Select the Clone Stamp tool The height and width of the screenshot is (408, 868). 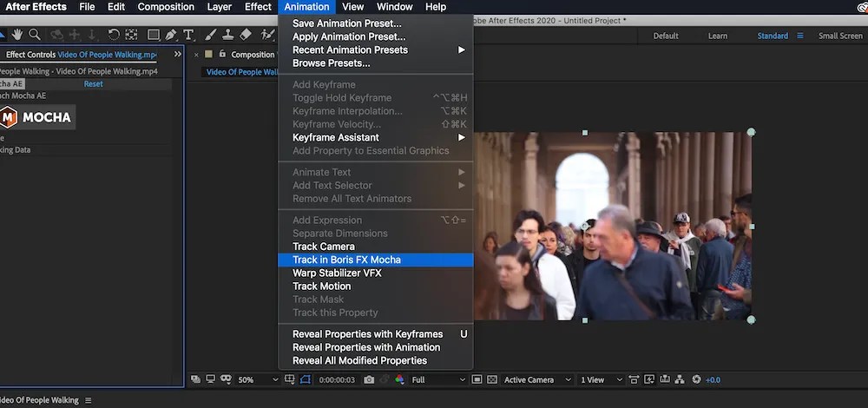tap(227, 35)
